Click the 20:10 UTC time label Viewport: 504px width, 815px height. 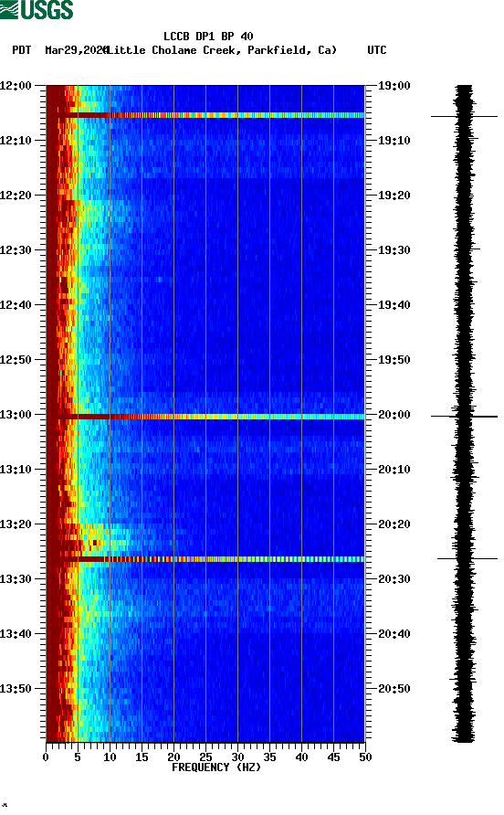(394, 470)
